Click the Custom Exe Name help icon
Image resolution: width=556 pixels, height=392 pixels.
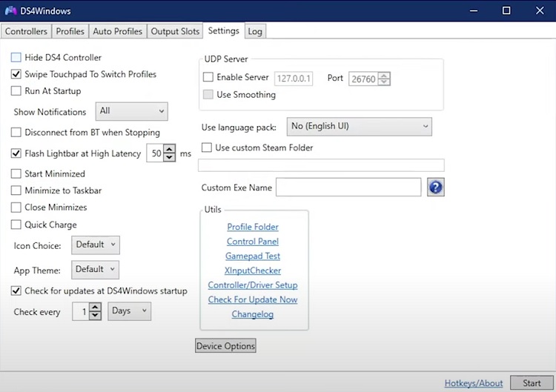435,187
